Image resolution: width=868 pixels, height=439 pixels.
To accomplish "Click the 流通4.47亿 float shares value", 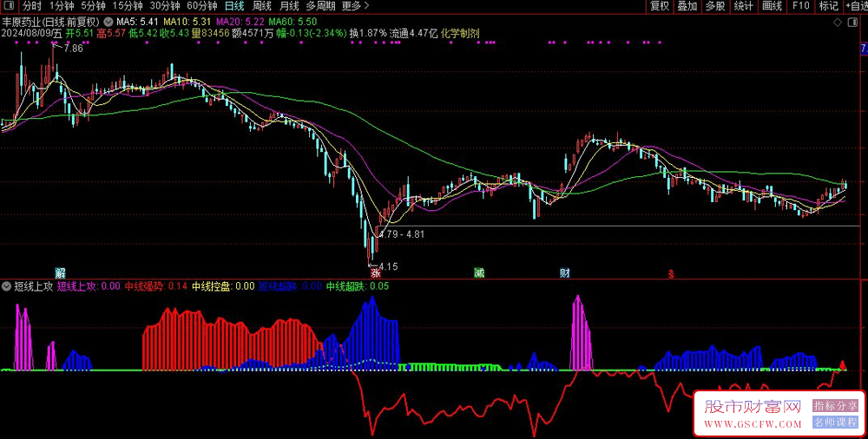I will pyautogui.click(x=415, y=33).
